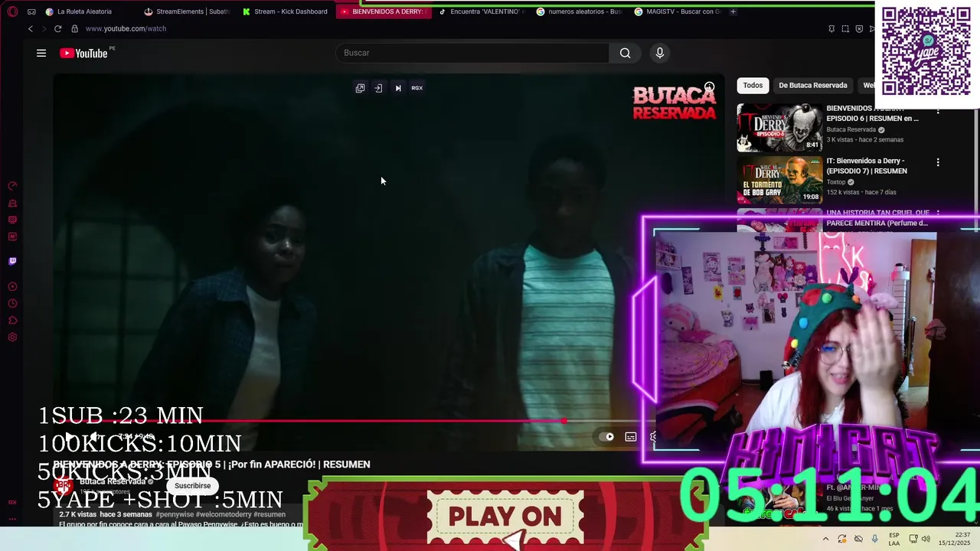Open History clock icon in sidebar
Screen dimensions: 980x551
pos(12,304)
